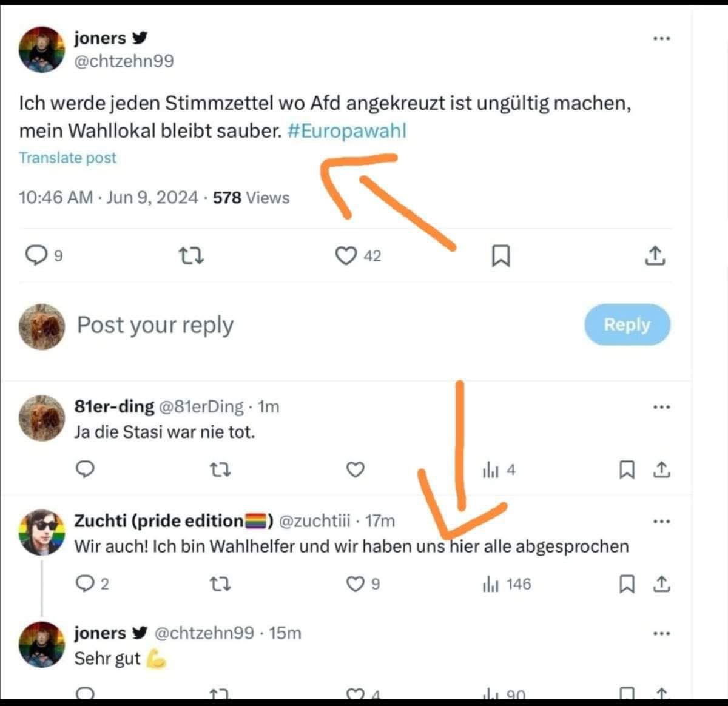The image size is (728, 706).
Task: Open joners profile picture at top
Action: 41,49
